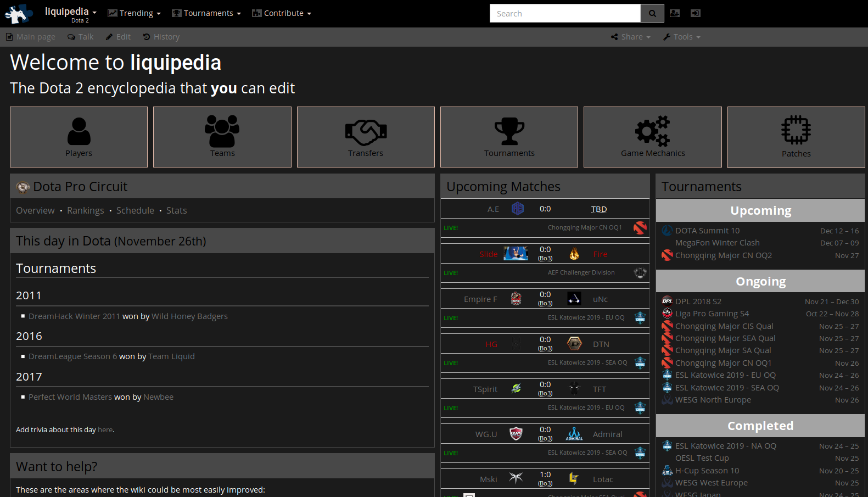Open Dota Pro Circuit Schedule
The width and height of the screenshot is (868, 497).
click(x=135, y=210)
